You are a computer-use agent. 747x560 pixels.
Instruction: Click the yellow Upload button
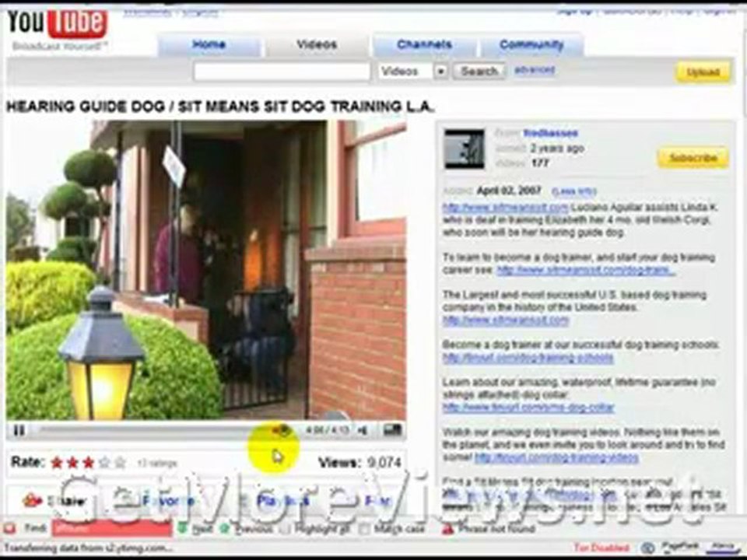tap(703, 72)
